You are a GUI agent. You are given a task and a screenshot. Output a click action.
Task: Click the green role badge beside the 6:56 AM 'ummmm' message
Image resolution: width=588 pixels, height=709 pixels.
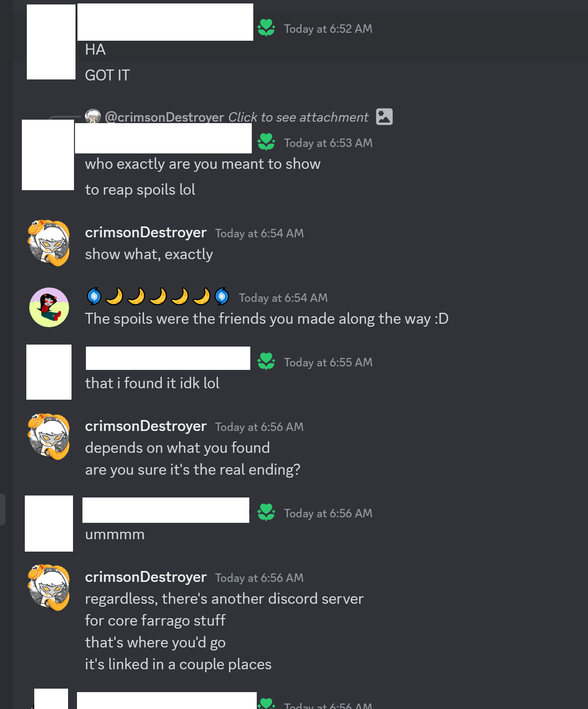(266, 512)
